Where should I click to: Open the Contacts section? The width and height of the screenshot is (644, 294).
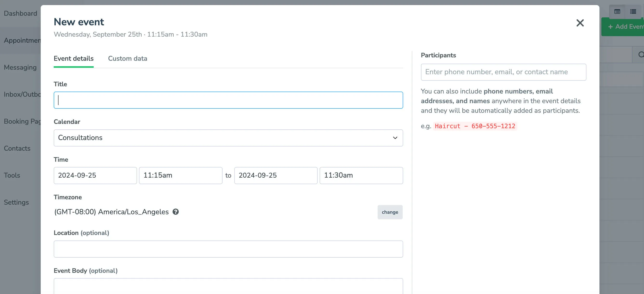coord(17,148)
